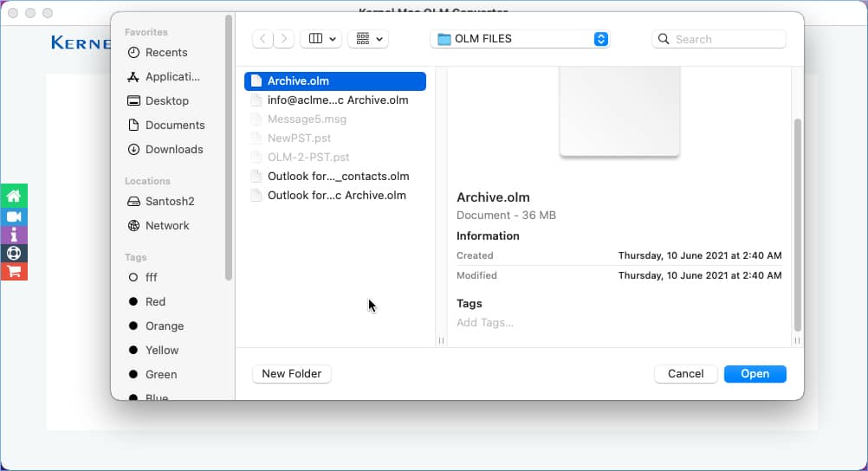Click the Desktop icon in sidebar
This screenshot has width=868, height=471.
tap(133, 100)
